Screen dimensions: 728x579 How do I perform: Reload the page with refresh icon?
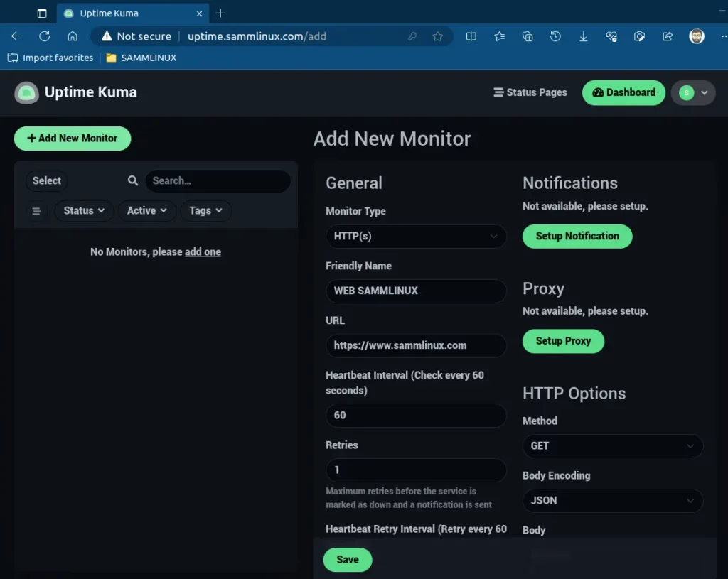[45, 36]
